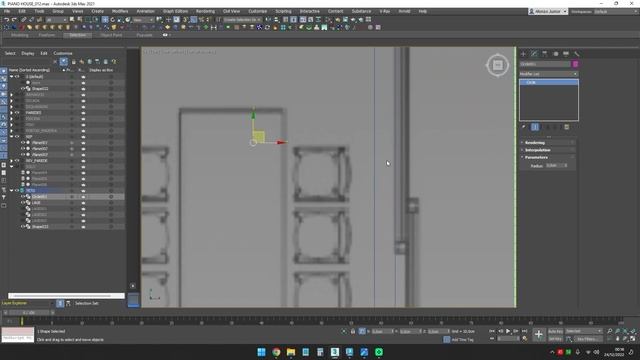The width and height of the screenshot is (640, 360).
Task: Switch to the Utilities command panel tab
Action: tap(577, 54)
